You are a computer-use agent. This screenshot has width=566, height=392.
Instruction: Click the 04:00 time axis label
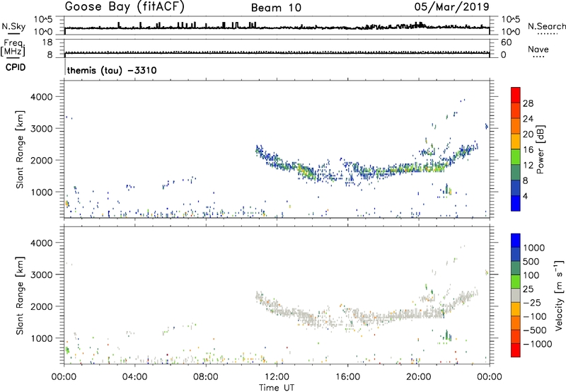point(134,377)
